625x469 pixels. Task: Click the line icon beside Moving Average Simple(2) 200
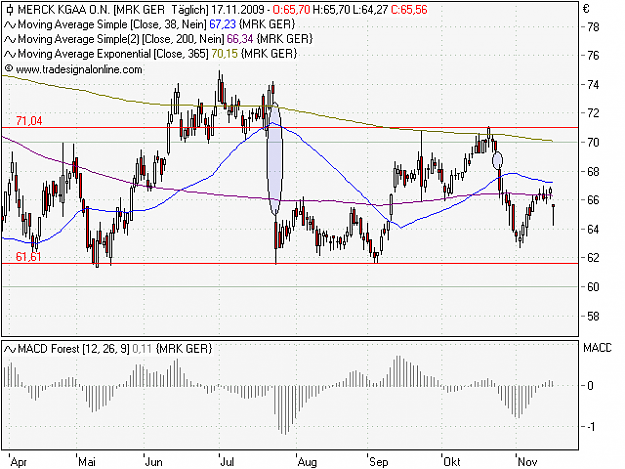click(10, 39)
